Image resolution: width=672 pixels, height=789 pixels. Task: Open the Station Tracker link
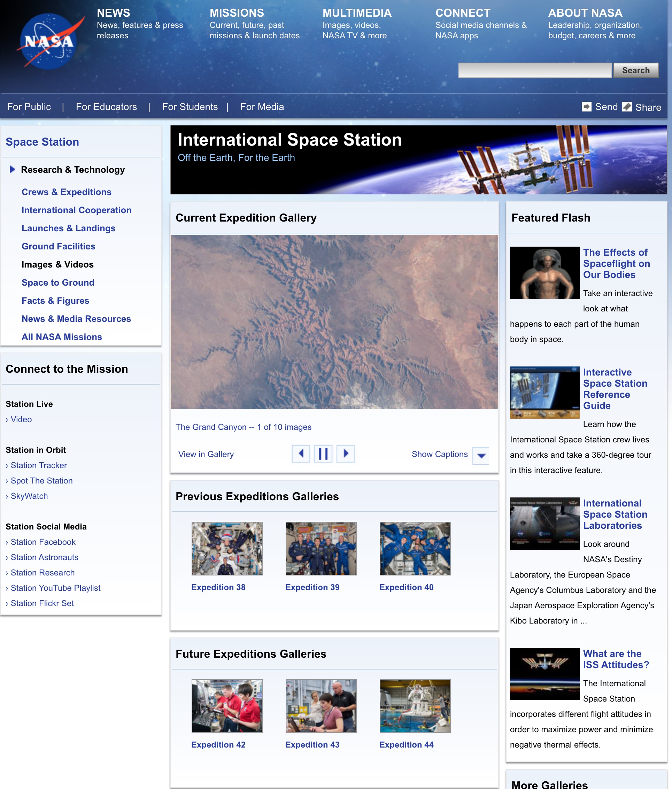38,465
